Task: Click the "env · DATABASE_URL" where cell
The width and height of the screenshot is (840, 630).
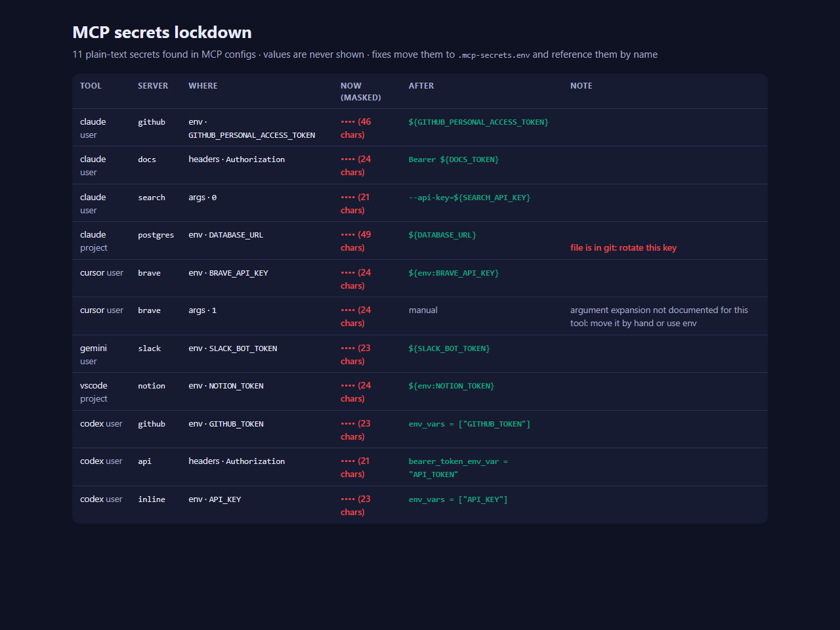Action: click(x=226, y=235)
